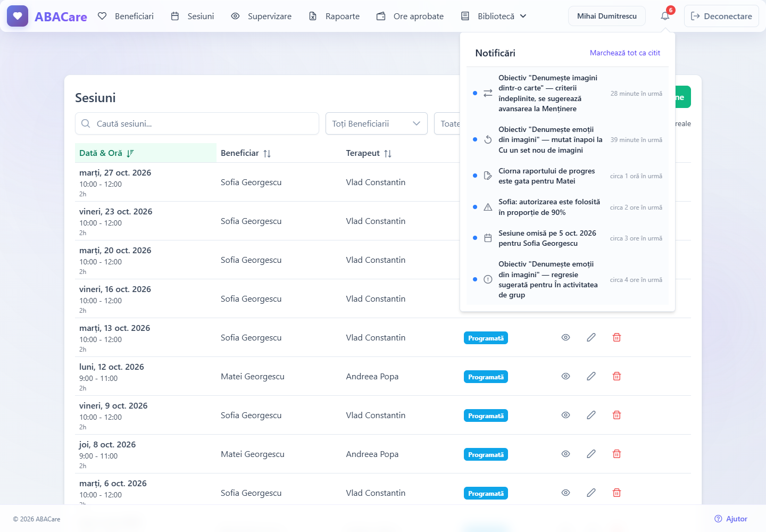Open the Toți Beneficiarii dropdown
The image size is (766, 532).
(377, 123)
